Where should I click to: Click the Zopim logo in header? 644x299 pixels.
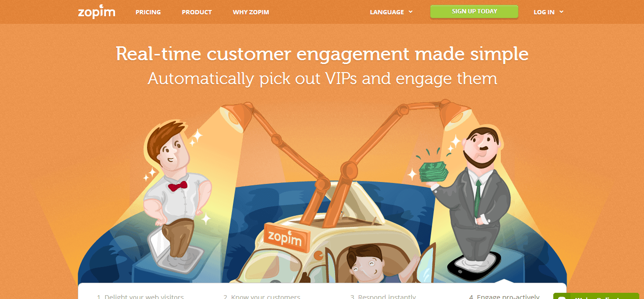(96, 12)
